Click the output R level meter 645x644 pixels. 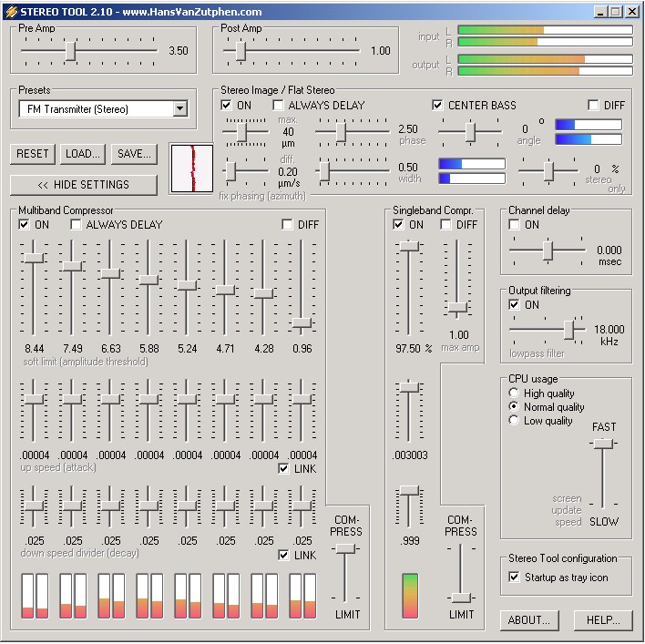tap(546, 71)
